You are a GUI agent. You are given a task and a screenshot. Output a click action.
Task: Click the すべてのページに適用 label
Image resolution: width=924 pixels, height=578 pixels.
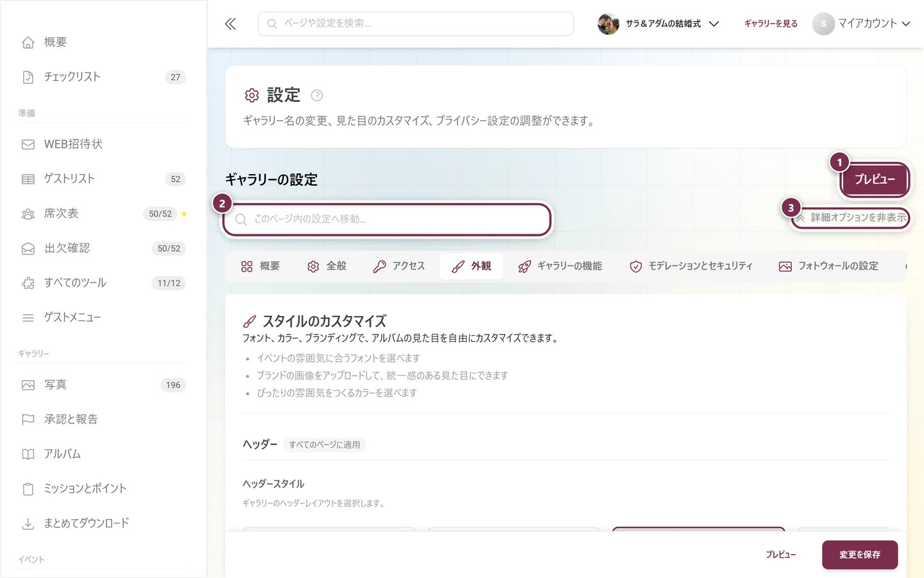click(x=325, y=445)
